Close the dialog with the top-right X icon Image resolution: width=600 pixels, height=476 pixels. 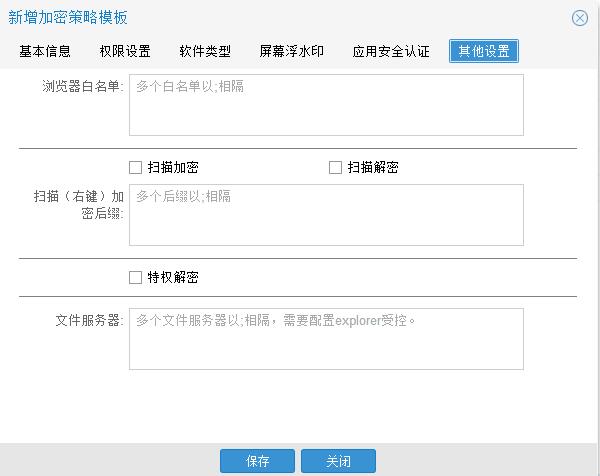(580, 18)
